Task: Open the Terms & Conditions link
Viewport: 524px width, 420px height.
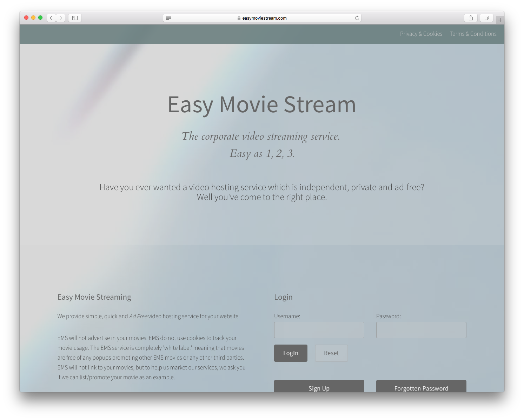Action: coord(473,34)
